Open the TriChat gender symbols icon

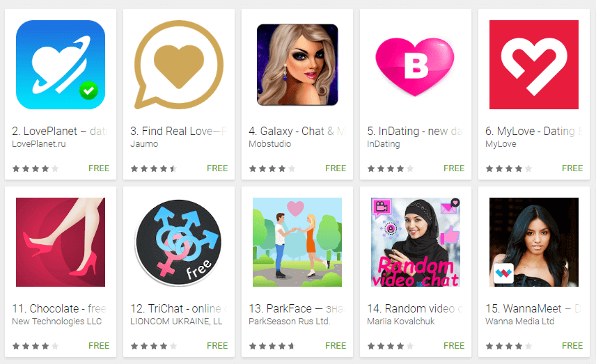179,242
